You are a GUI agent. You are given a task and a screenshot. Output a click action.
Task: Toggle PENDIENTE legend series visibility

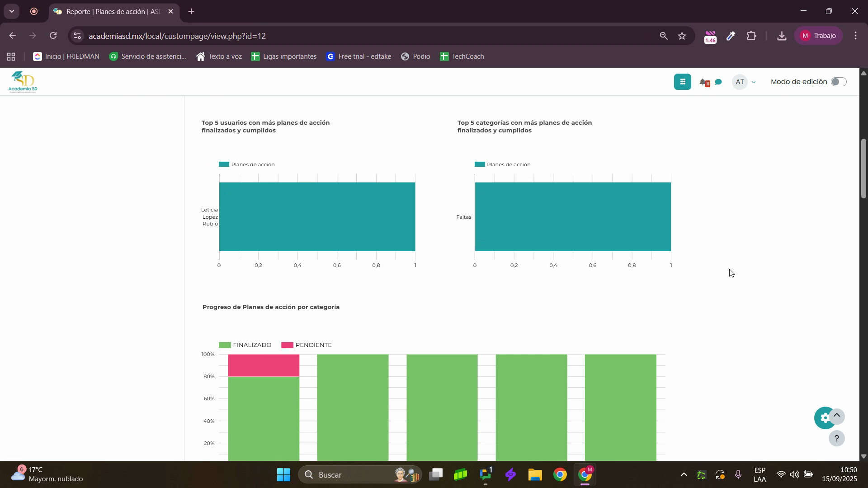pyautogui.click(x=307, y=345)
